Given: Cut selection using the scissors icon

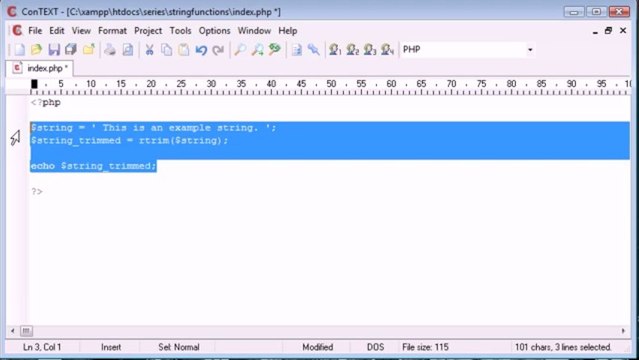Looking at the screenshot, I should [149, 50].
